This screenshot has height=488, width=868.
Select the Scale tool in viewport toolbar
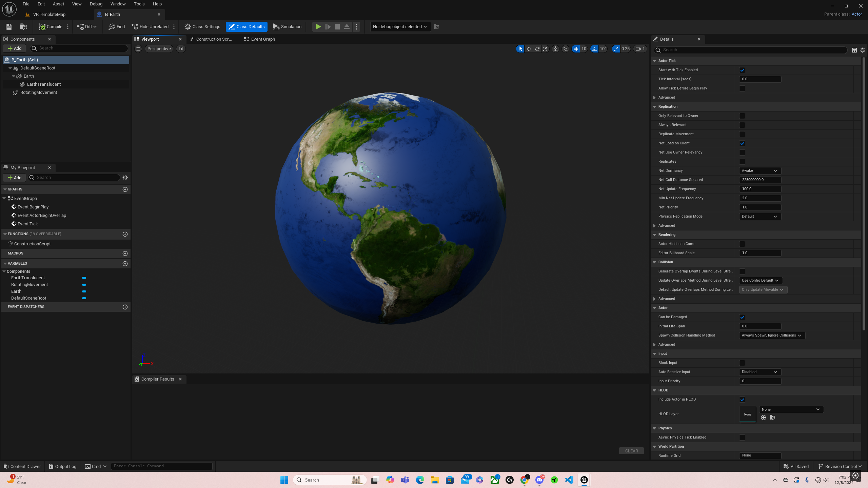[x=545, y=49]
